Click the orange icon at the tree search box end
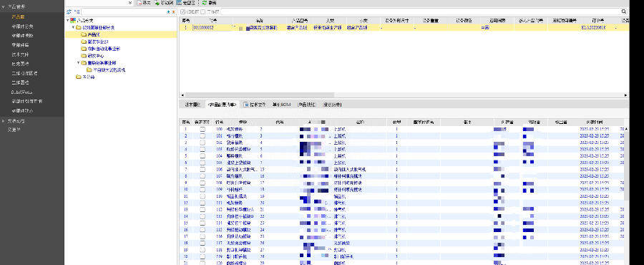 (173, 12)
